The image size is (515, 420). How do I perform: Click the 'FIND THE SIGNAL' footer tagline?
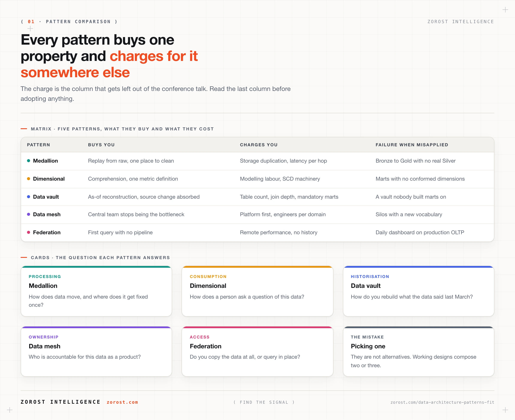[264, 402]
